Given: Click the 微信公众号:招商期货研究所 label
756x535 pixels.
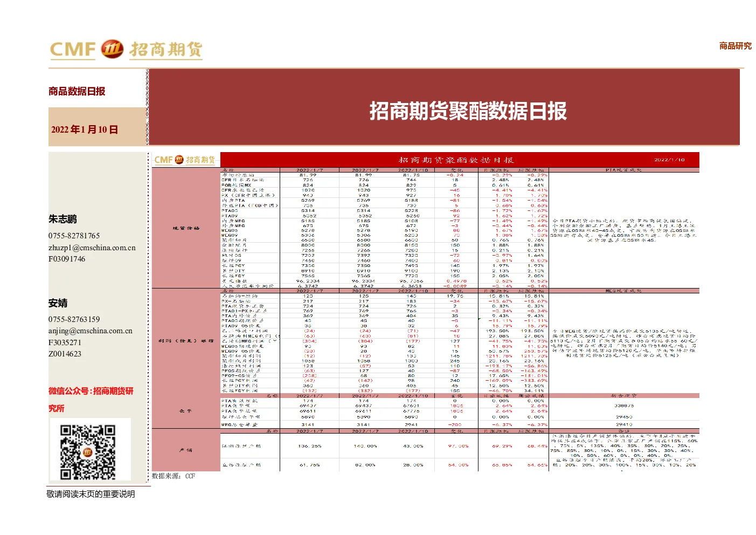Looking at the screenshot, I should pos(91,400).
